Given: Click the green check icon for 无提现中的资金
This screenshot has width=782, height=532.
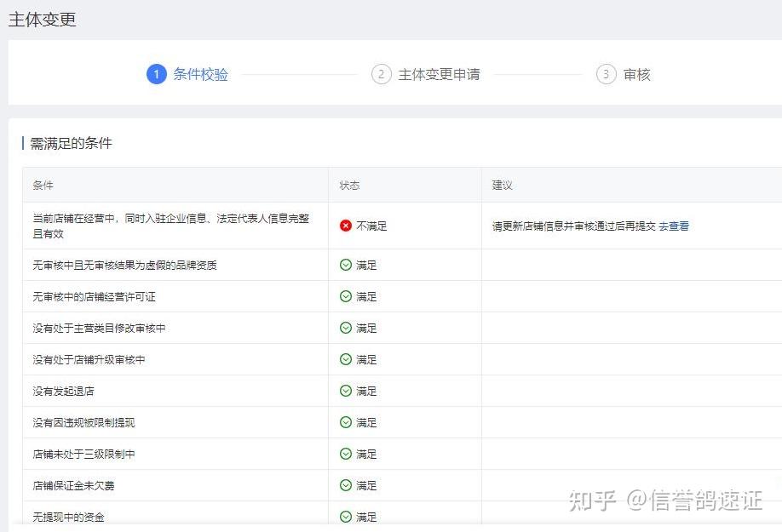Looking at the screenshot, I should tap(346, 517).
